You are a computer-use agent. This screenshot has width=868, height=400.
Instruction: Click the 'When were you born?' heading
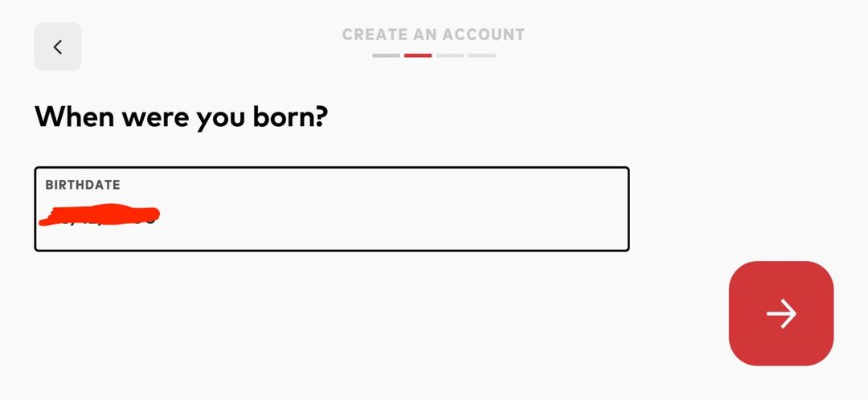click(x=181, y=118)
